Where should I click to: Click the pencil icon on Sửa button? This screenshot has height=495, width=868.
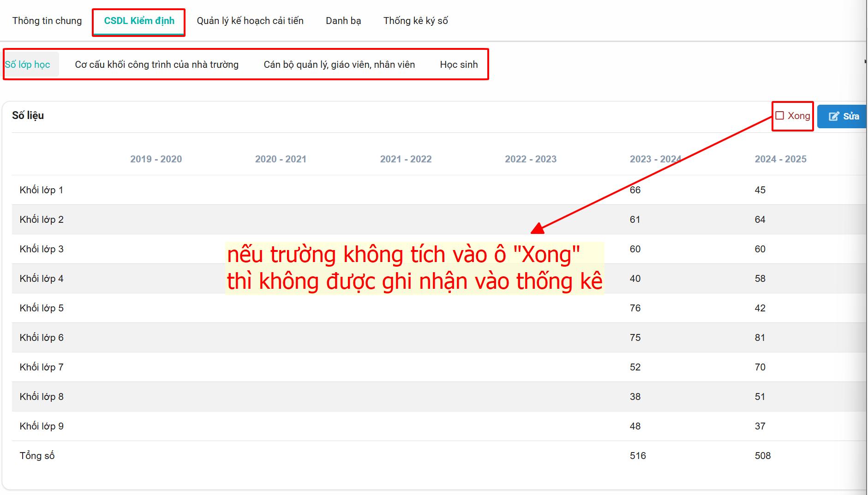(833, 116)
